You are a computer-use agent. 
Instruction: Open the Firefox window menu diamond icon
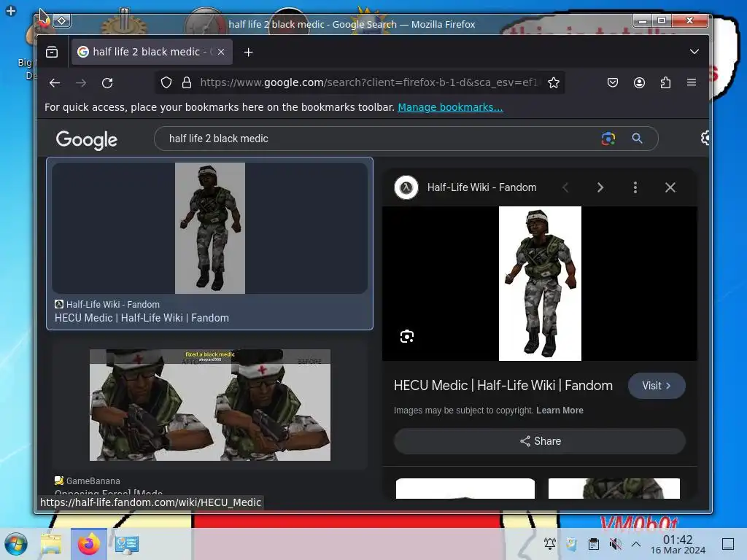[62, 21]
